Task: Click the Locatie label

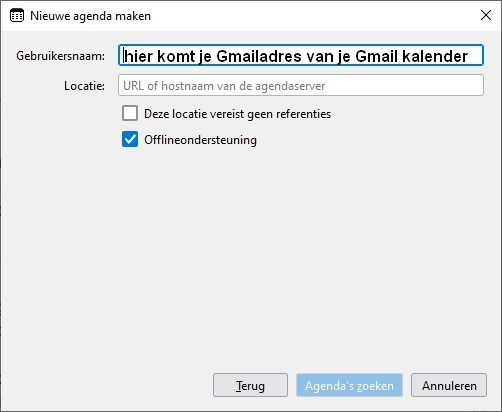Action: click(84, 86)
